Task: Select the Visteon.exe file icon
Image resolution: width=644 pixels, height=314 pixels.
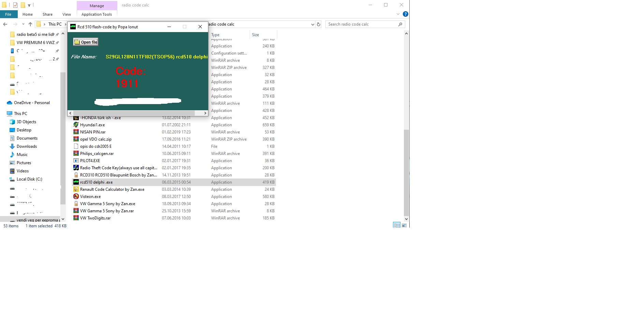Action: 76,197
